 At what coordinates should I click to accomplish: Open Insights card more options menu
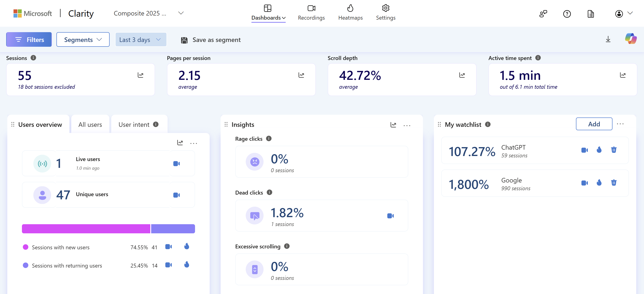[x=406, y=125]
